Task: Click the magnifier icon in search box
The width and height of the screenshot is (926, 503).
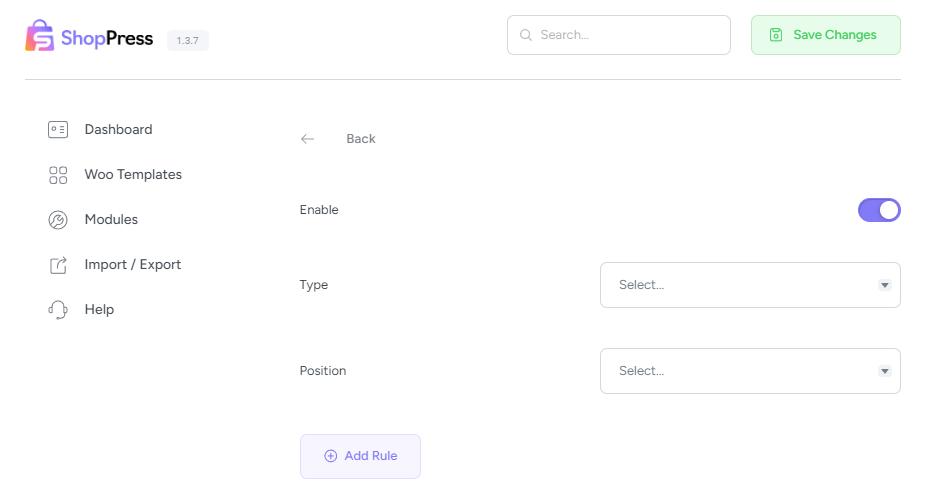Action: pos(526,35)
